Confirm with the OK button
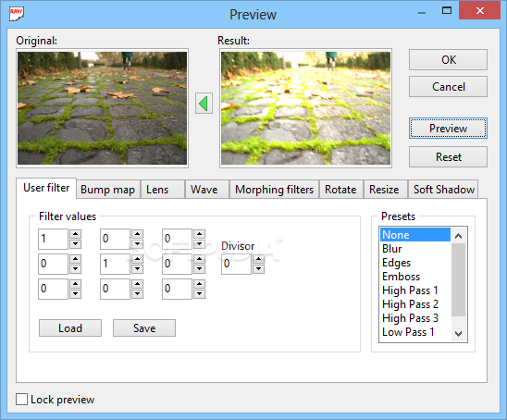 point(448,60)
